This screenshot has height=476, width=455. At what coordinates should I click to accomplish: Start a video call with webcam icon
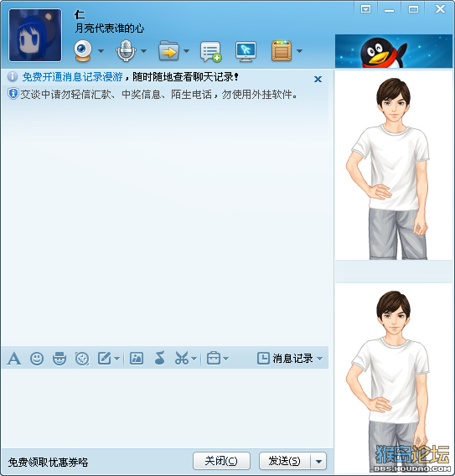point(83,50)
